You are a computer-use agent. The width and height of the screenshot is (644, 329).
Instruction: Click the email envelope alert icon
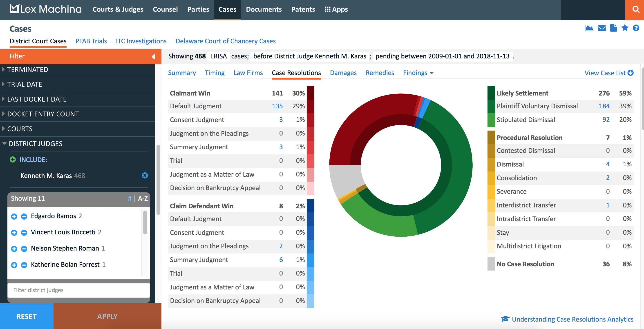click(x=602, y=28)
